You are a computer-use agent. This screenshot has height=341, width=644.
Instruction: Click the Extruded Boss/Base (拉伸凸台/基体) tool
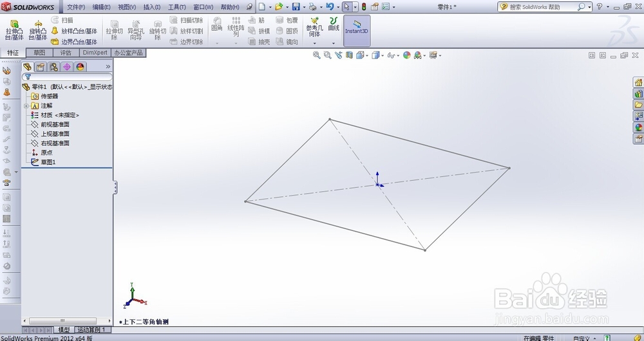pos(14,30)
